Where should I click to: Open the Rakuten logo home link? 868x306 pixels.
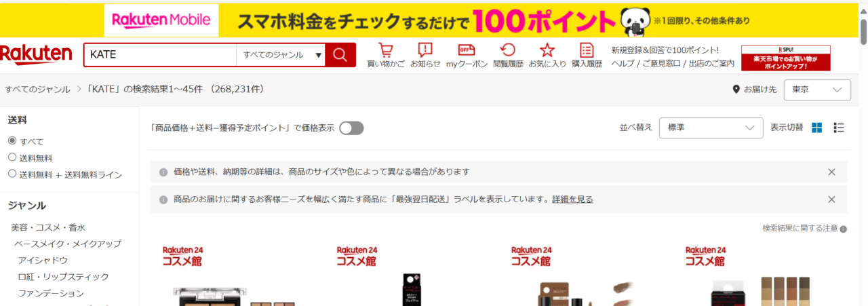pyautogui.click(x=36, y=54)
